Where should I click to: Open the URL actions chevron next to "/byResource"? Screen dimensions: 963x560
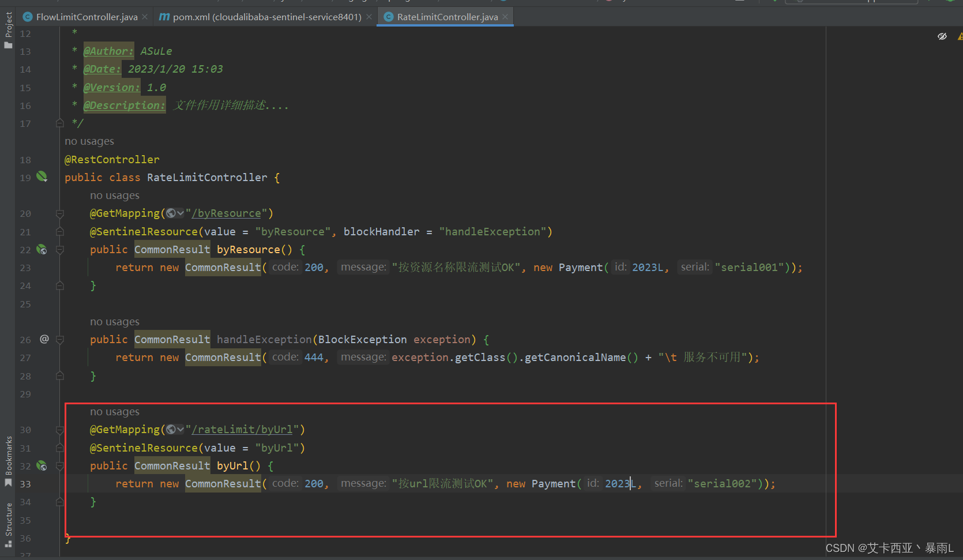coord(180,213)
